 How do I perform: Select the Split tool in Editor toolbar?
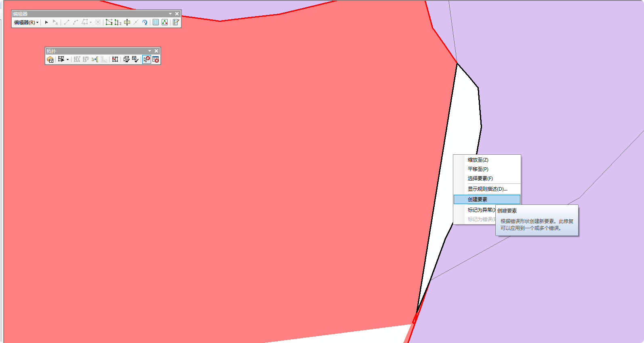[136, 22]
